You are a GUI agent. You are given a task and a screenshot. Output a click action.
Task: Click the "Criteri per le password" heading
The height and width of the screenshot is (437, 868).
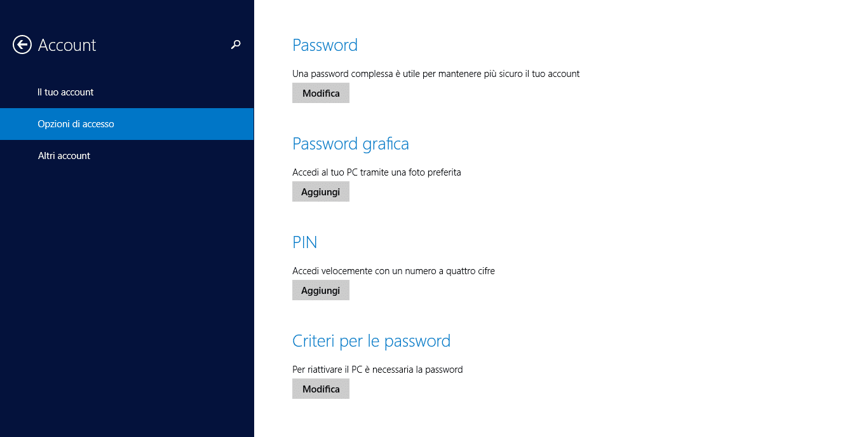(x=371, y=341)
